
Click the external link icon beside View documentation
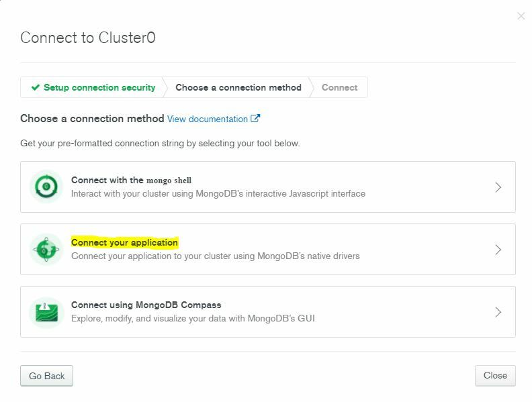click(255, 118)
